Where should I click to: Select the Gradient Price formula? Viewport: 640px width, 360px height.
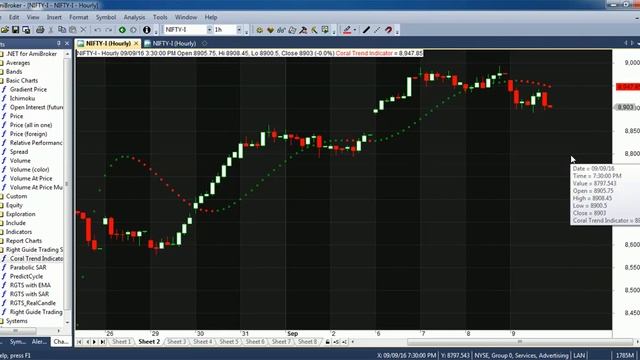click(x=28, y=89)
